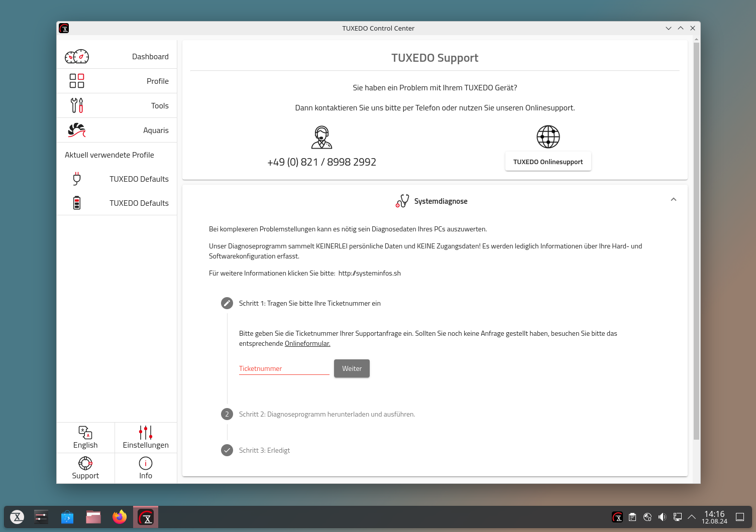Click the Ticketnummer input field
Screen dimensions: 756x532
[x=284, y=368]
